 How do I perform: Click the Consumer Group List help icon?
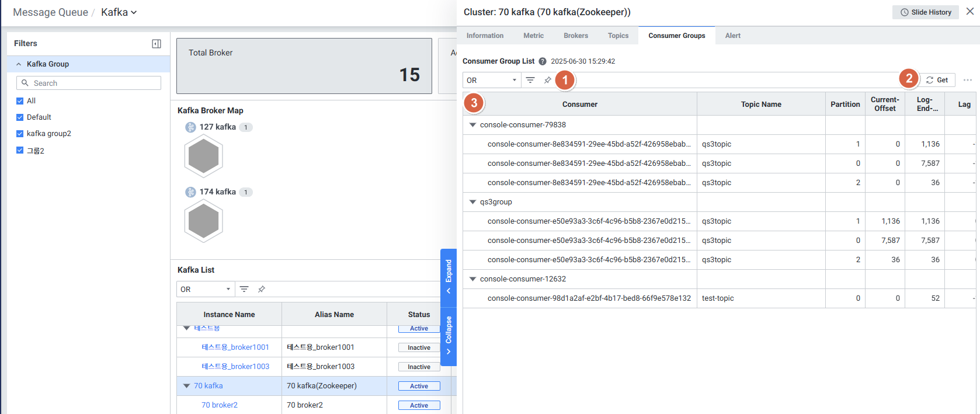(x=543, y=61)
